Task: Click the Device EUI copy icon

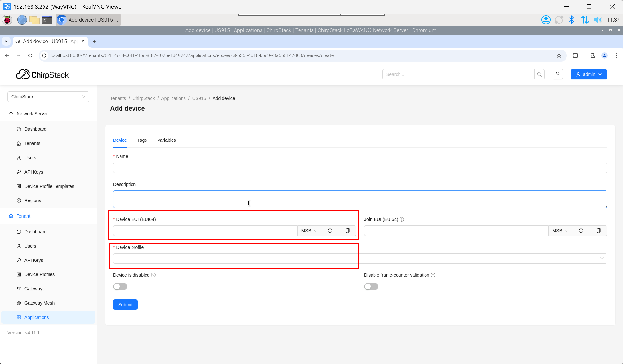Action: click(347, 231)
